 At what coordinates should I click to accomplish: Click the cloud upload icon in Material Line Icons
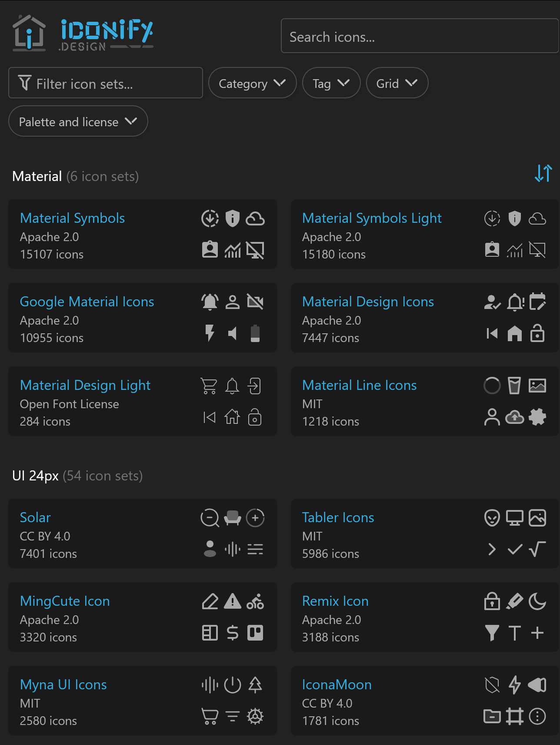coord(515,417)
